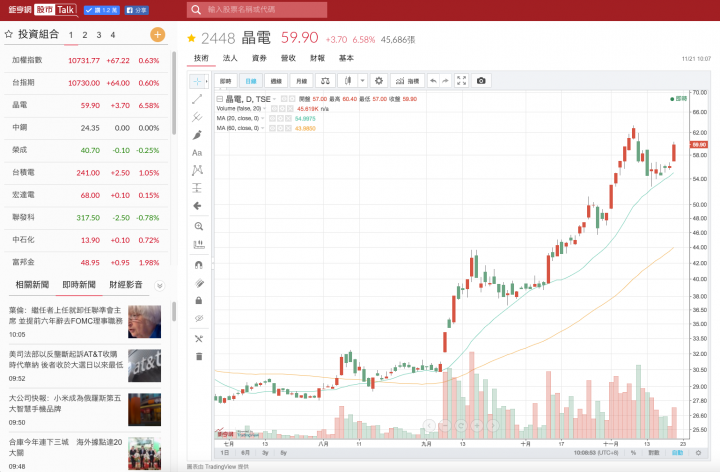Open the MA (60, close, 0) dropdown
The image size is (720, 472).
click(x=263, y=128)
